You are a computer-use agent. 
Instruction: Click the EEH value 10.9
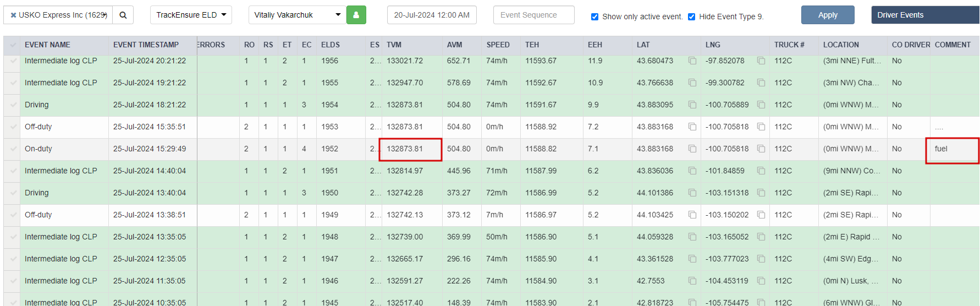(595, 83)
